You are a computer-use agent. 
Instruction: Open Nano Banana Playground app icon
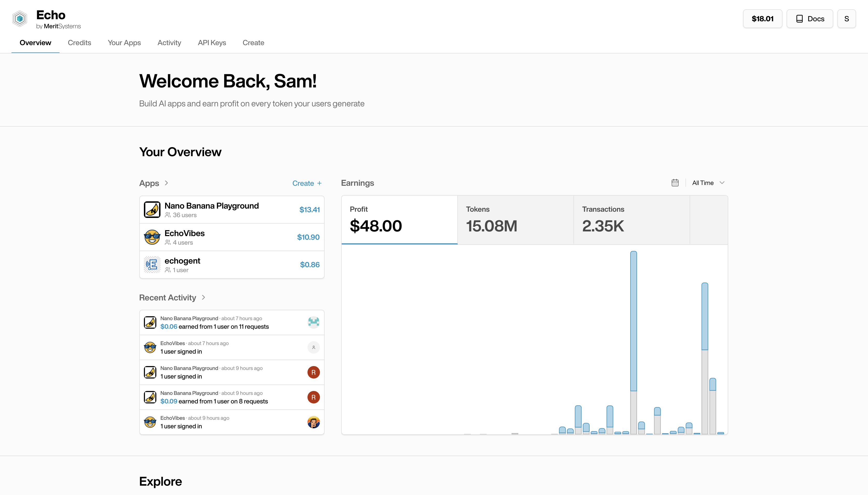click(x=152, y=209)
